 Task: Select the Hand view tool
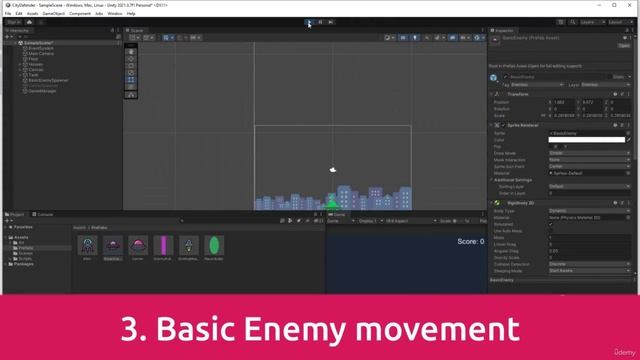[x=131, y=52]
